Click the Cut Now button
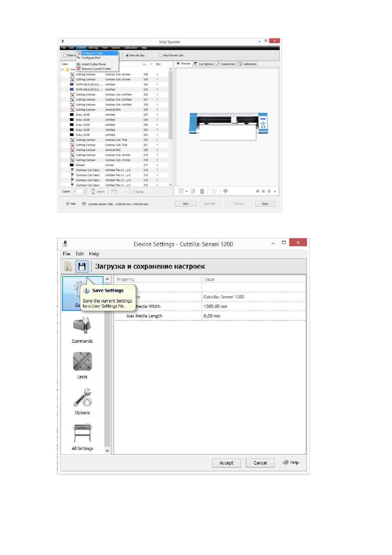 point(239,204)
